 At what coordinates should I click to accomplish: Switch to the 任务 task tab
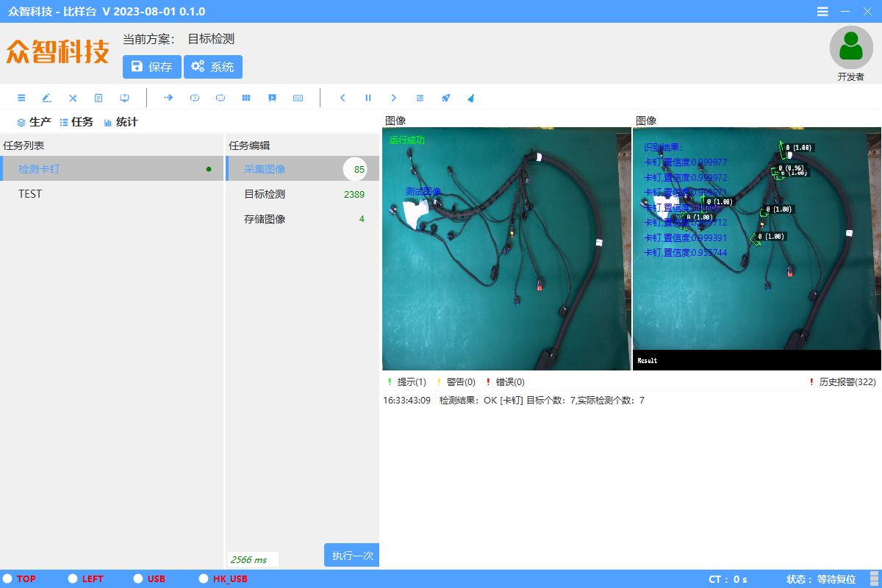(76, 122)
